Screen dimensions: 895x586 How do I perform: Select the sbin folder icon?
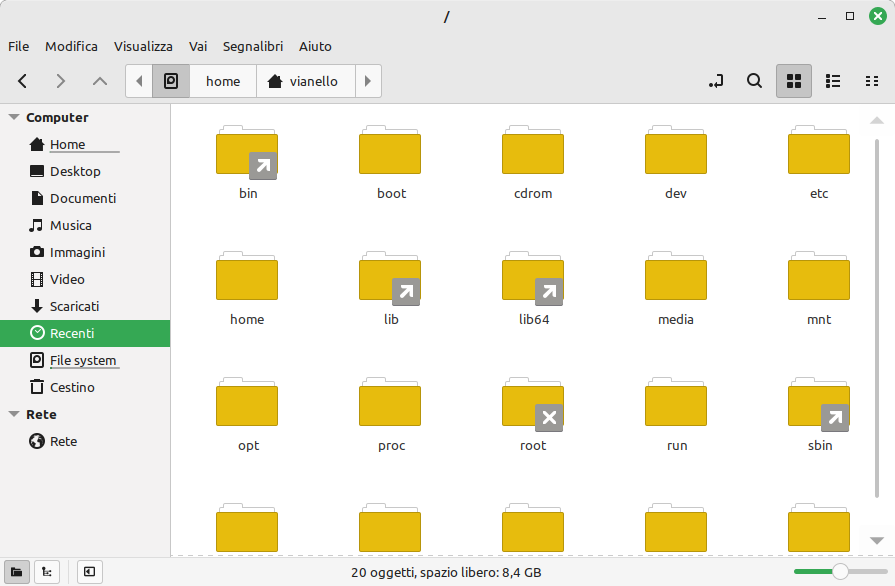point(819,403)
